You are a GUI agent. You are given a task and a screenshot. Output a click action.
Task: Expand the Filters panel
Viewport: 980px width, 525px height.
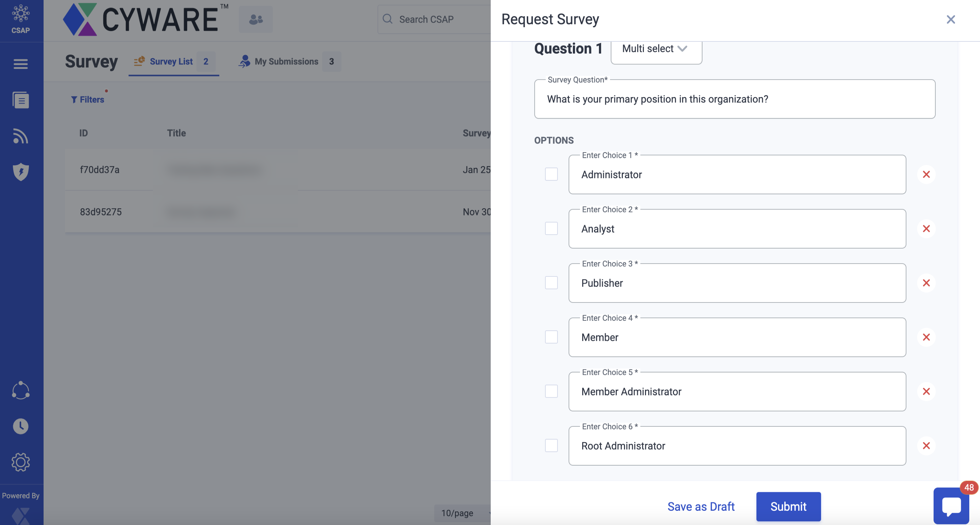[x=87, y=99]
